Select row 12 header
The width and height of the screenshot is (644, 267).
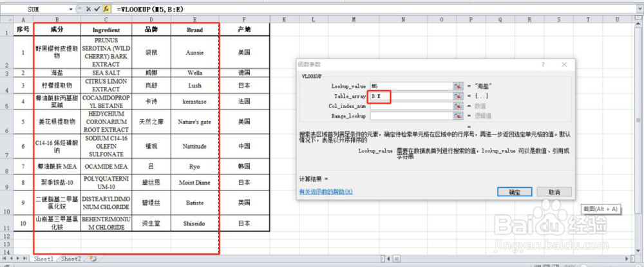click(7, 236)
